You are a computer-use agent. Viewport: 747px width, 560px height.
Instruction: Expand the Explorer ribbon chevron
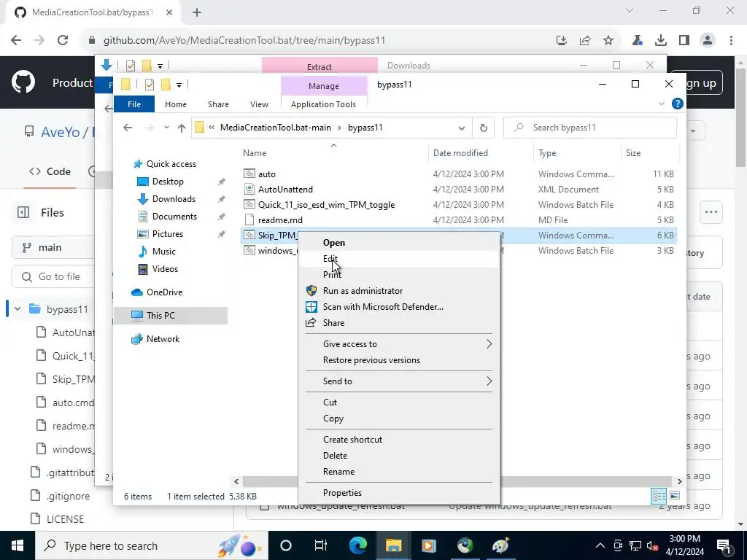(x=661, y=104)
